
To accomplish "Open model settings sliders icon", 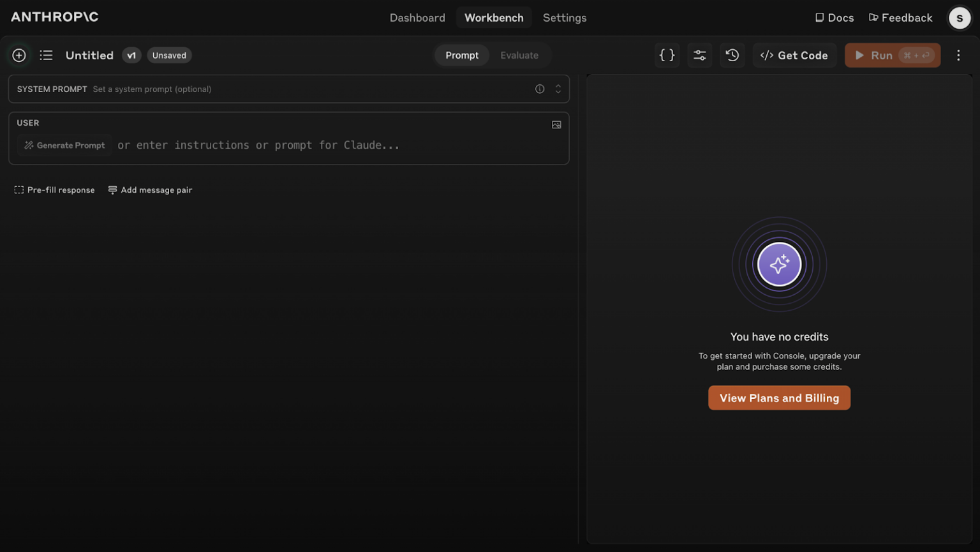I will (699, 56).
